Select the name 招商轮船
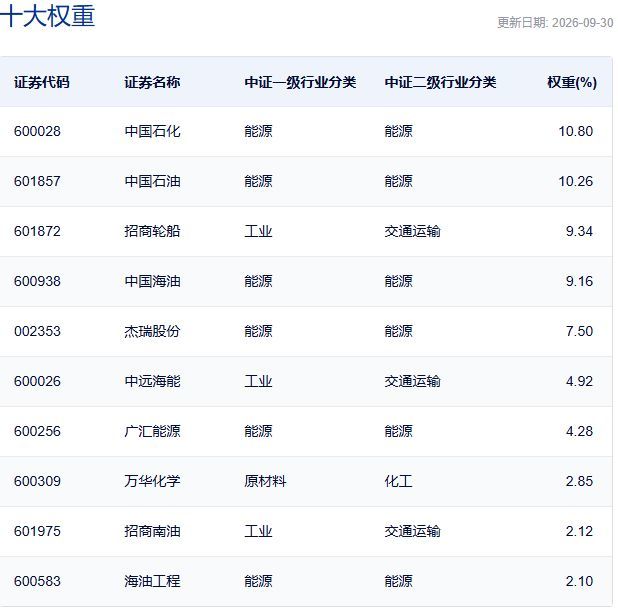This screenshot has width=618, height=613. (152, 231)
